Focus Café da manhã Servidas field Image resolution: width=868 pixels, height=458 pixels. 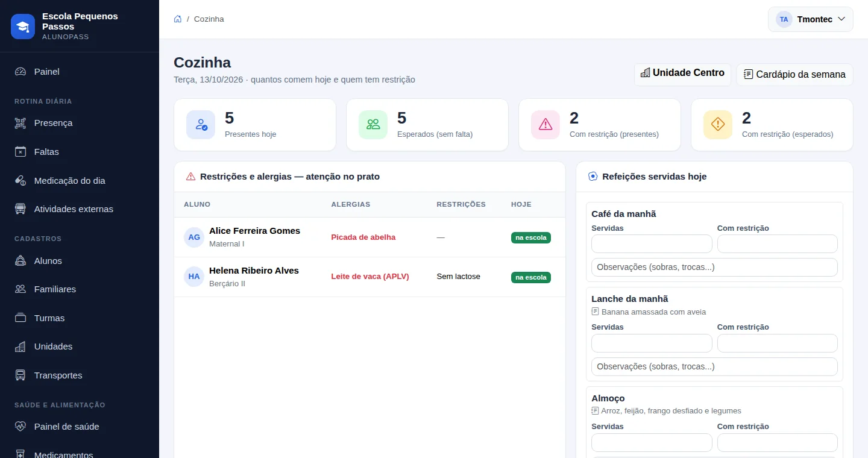652,244
